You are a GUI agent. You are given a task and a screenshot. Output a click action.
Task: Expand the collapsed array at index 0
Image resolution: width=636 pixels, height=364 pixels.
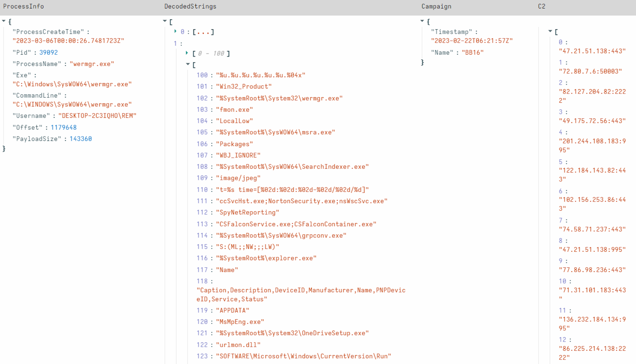coord(176,32)
